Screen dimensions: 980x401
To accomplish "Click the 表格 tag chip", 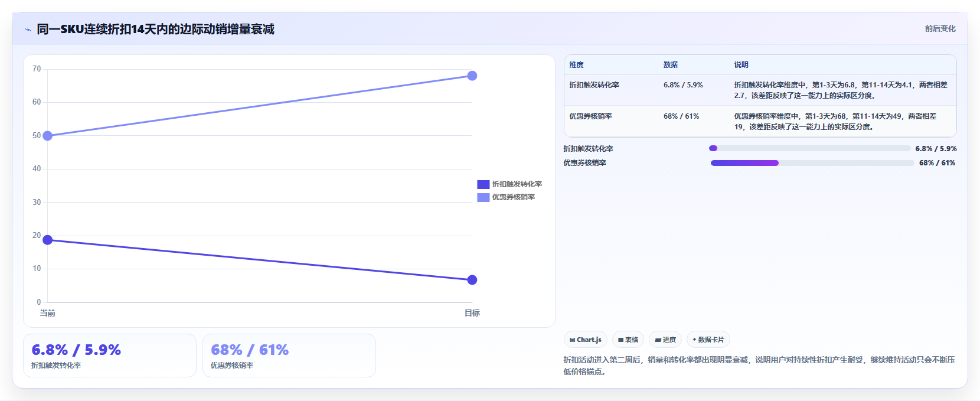I will 628,340.
